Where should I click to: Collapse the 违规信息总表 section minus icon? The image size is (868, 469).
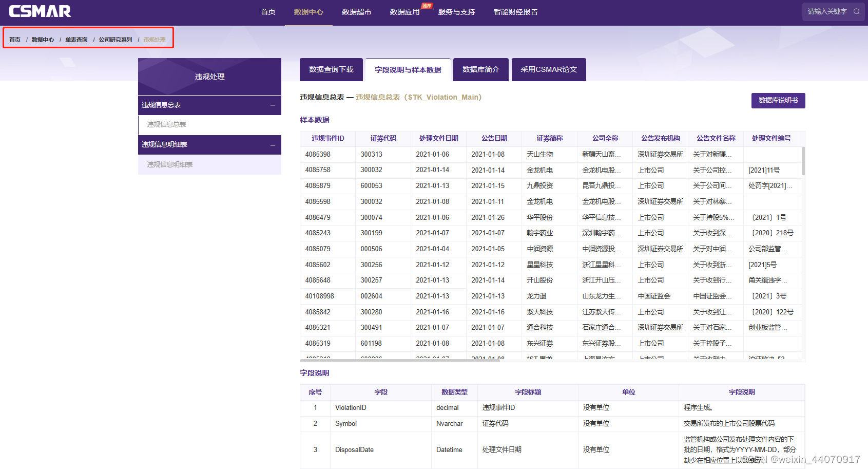(x=273, y=105)
